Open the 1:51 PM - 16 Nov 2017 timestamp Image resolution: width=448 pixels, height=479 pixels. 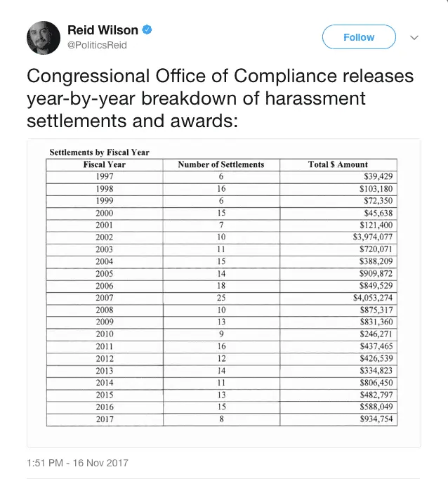click(77, 463)
